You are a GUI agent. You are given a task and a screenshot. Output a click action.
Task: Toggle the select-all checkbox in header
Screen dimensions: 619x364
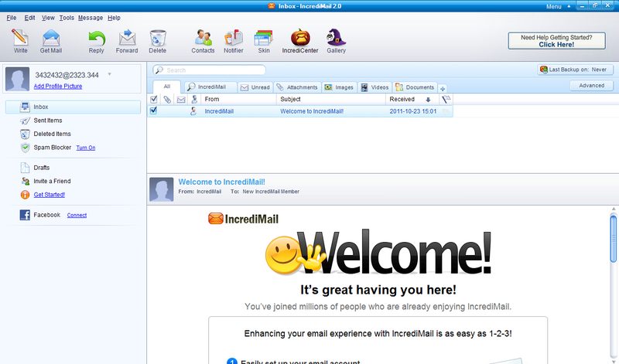tap(154, 100)
